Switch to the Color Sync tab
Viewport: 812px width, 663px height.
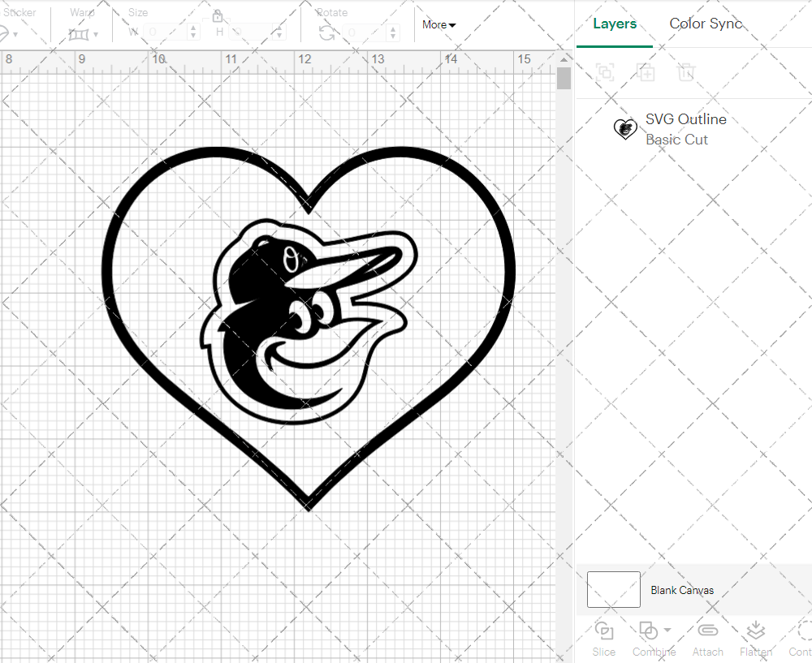point(706,24)
